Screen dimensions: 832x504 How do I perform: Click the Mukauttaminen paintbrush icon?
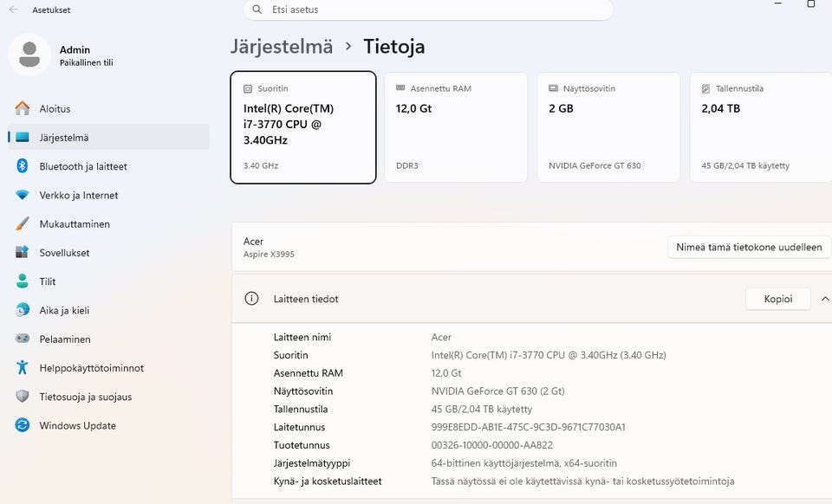[23, 223]
